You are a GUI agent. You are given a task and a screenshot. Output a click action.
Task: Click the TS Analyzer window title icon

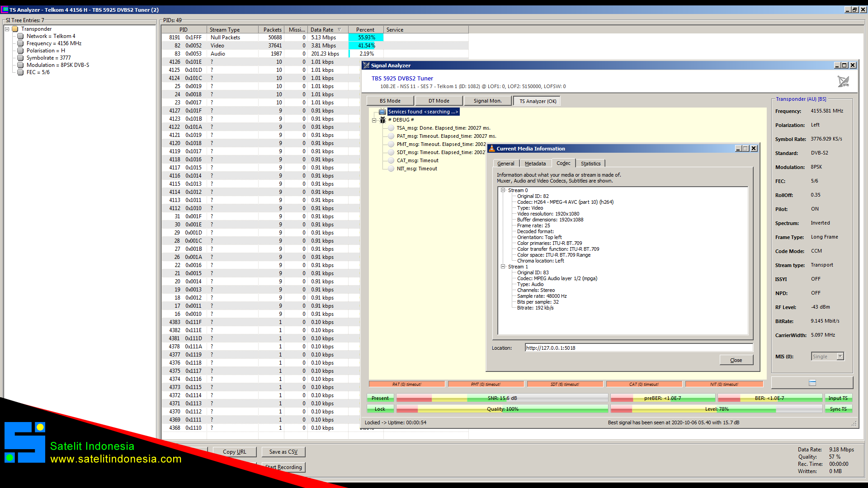point(5,9)
